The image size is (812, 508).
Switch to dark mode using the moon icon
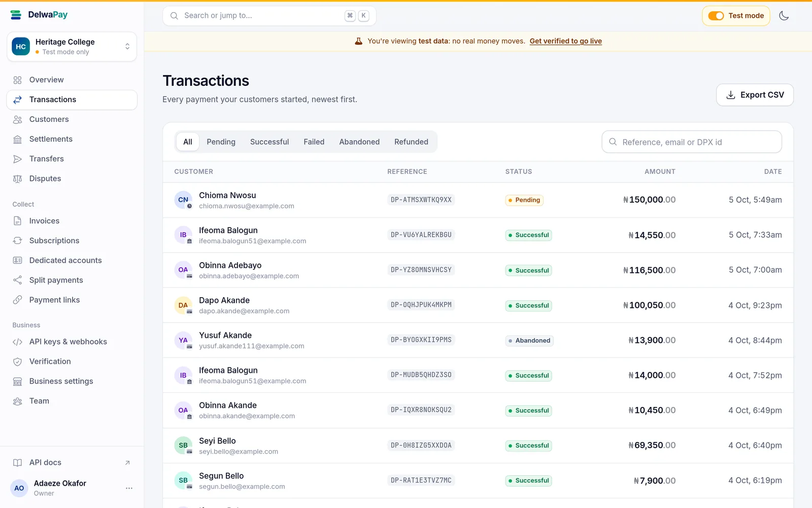(784, 16)
